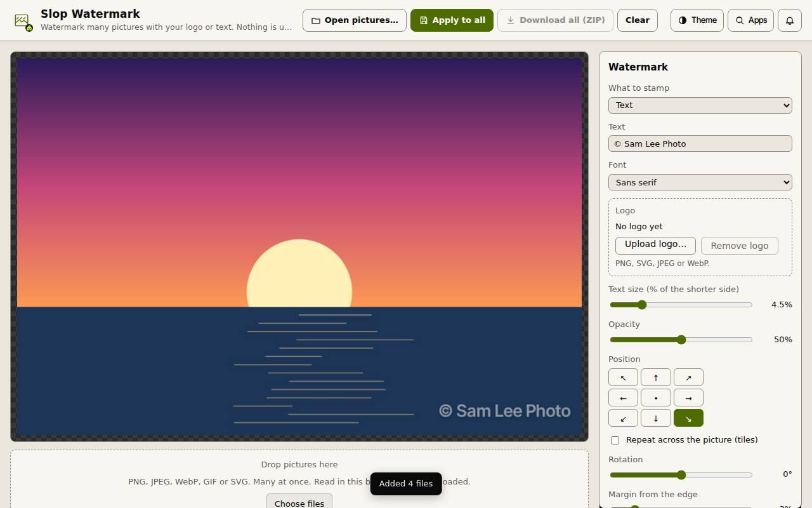Click Upload logo button
Image resolution: width=812 pixels, height=508 pixels.
655,245
